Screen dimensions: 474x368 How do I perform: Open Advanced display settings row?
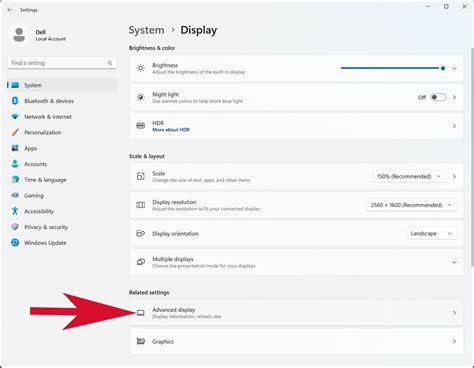tap(296, 313)
